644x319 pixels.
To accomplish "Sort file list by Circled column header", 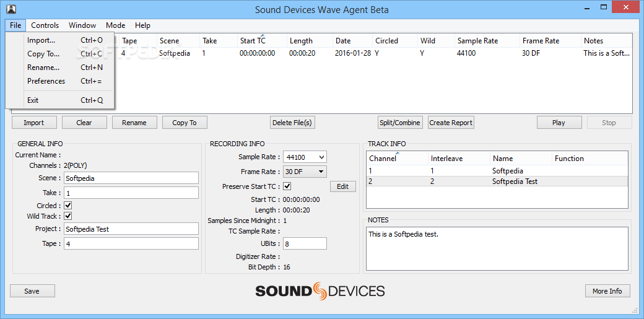I will (x=394, y=41).
